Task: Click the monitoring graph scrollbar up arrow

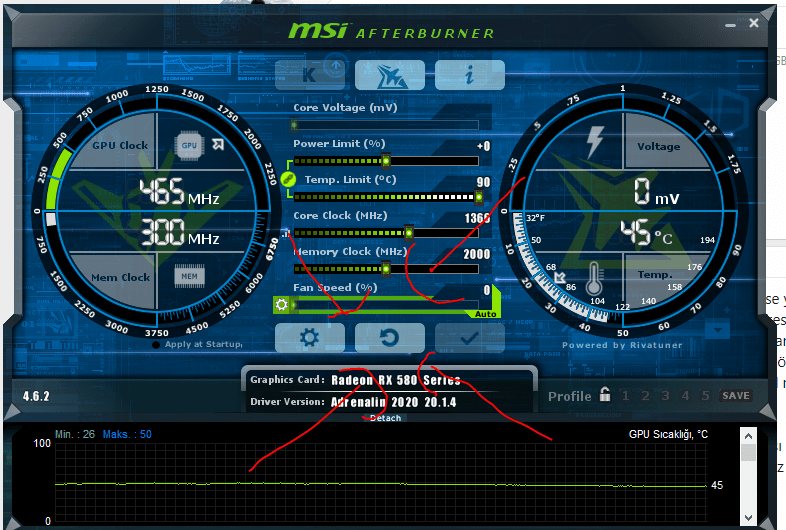Action: [x=748, y=436]
